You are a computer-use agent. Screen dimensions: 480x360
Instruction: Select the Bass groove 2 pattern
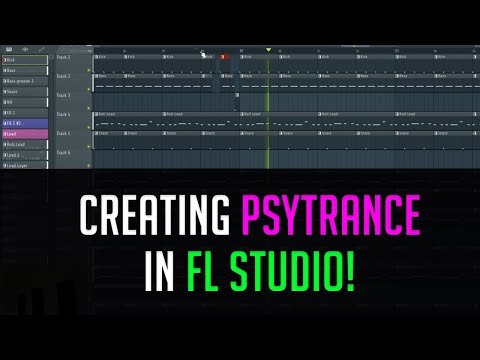(x=25, y=81)
